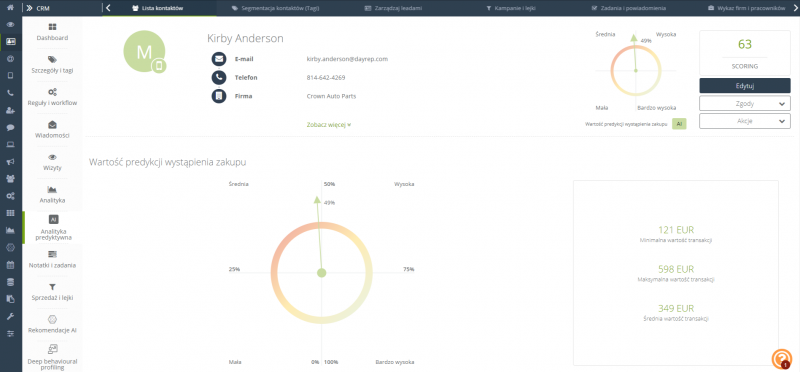Open the Segmentacja kontaktów (Tagi) tab
Screen dimensions: 800x372
click(x=275, y=8)
